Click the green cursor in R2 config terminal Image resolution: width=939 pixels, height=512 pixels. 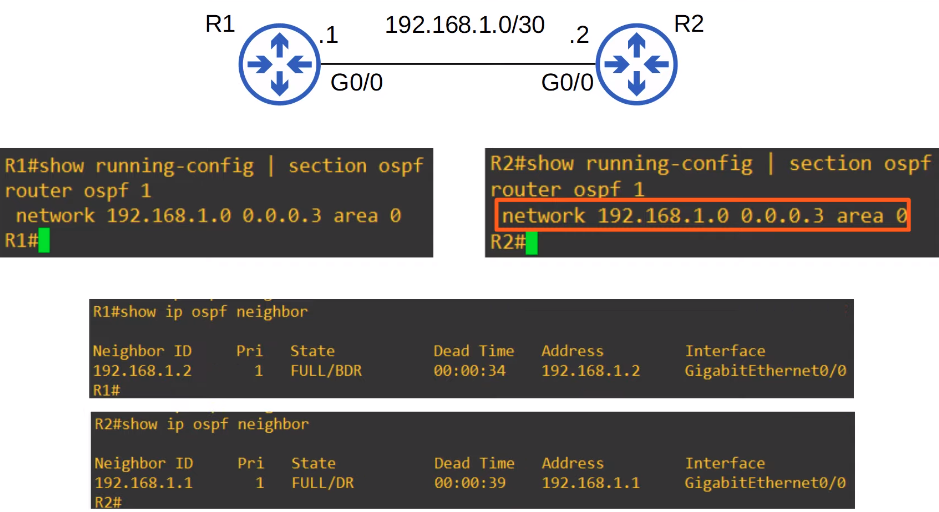530,243
